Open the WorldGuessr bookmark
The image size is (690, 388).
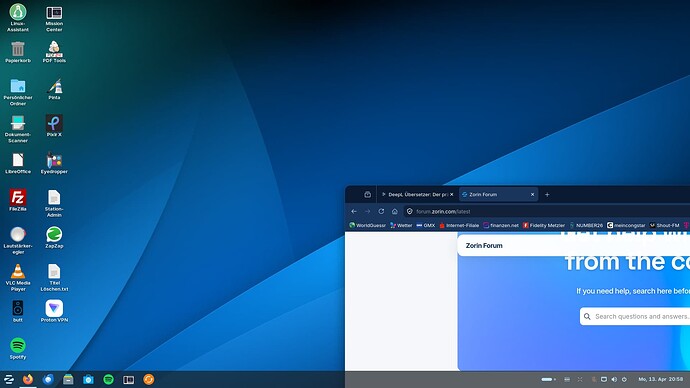[x=367, y=225]
